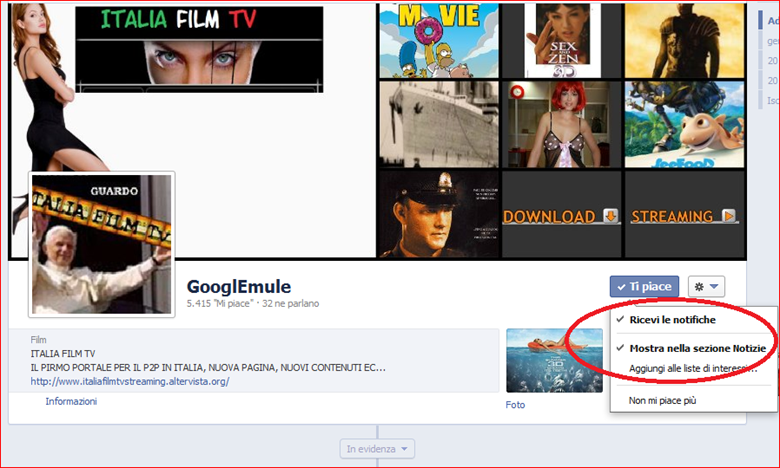Click the pope profile picture
Image resolution: width=780 pixels, height=468 pixels.
(101, 244)
